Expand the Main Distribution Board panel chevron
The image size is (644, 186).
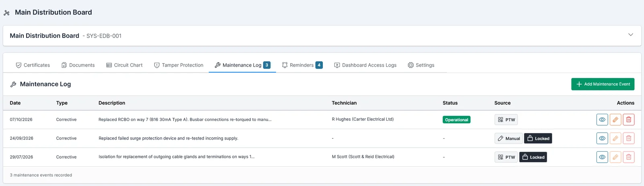tap(631, 35)
